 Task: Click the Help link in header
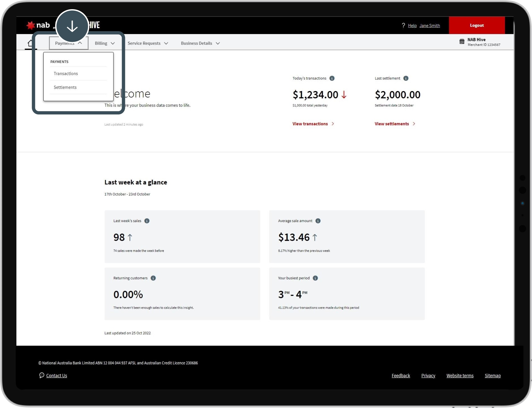click(412, 26)
